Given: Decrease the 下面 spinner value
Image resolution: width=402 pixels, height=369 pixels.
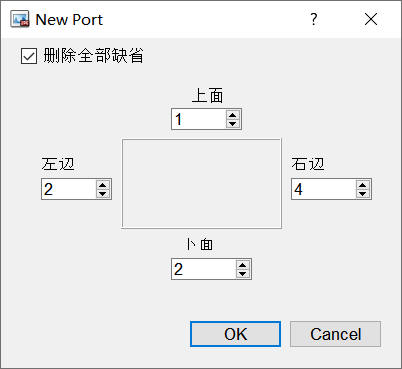Looking at the screenshot, I should coord(242,273).
